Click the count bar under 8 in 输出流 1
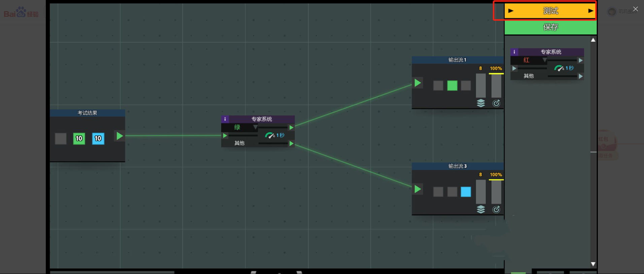 pos(481,86)
